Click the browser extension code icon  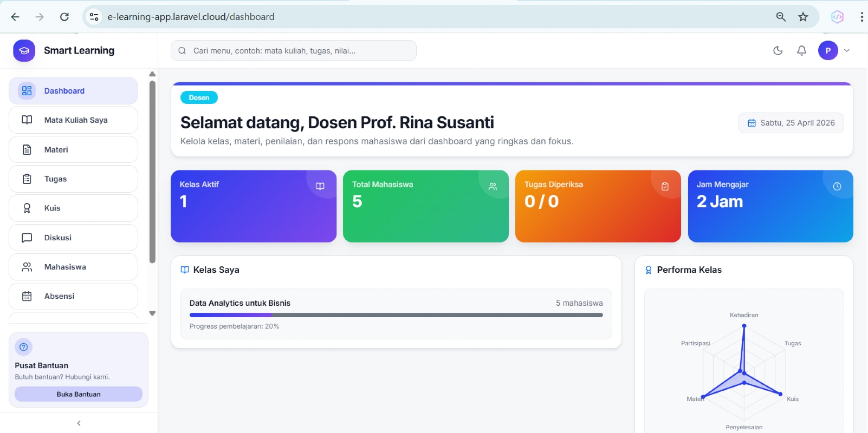coord(837,17)
